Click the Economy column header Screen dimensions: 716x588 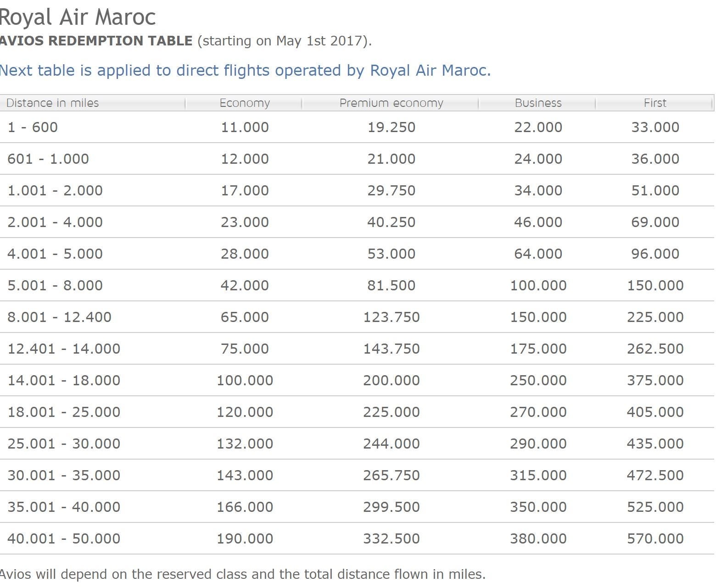244,103
